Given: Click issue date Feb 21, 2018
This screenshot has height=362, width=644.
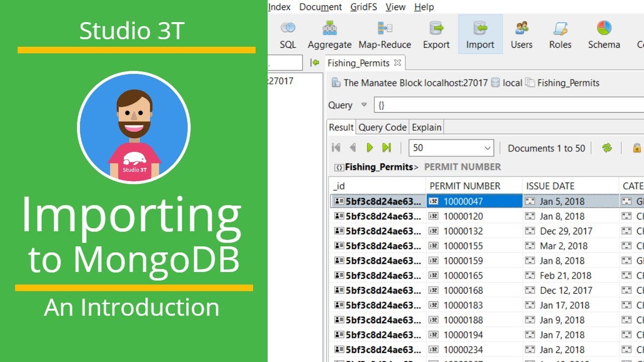Looking at the screenshot, I should 571,276.
